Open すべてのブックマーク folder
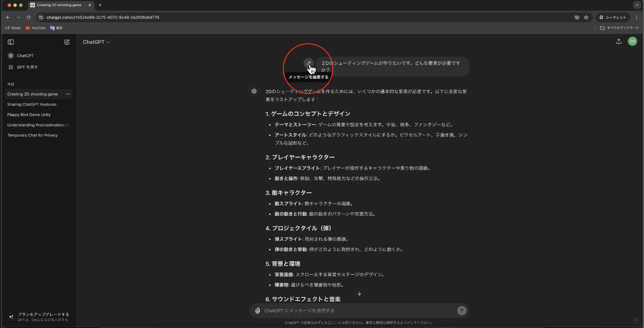 click(620, 28)
